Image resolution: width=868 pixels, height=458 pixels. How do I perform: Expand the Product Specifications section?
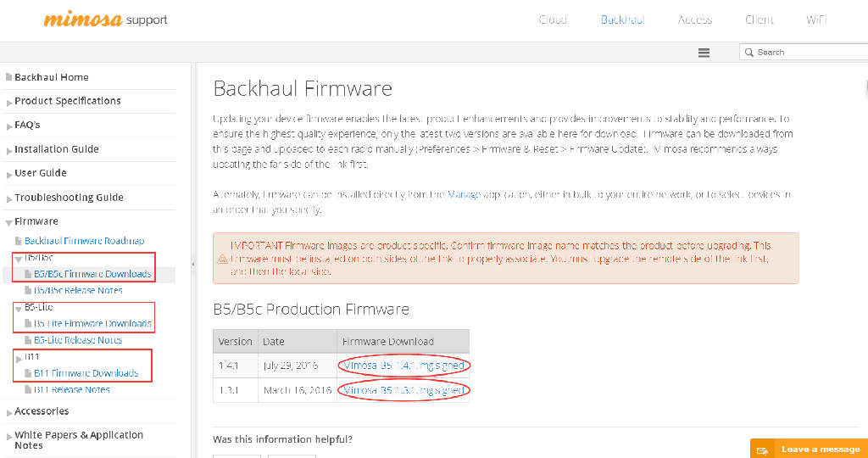pos(9,103)
